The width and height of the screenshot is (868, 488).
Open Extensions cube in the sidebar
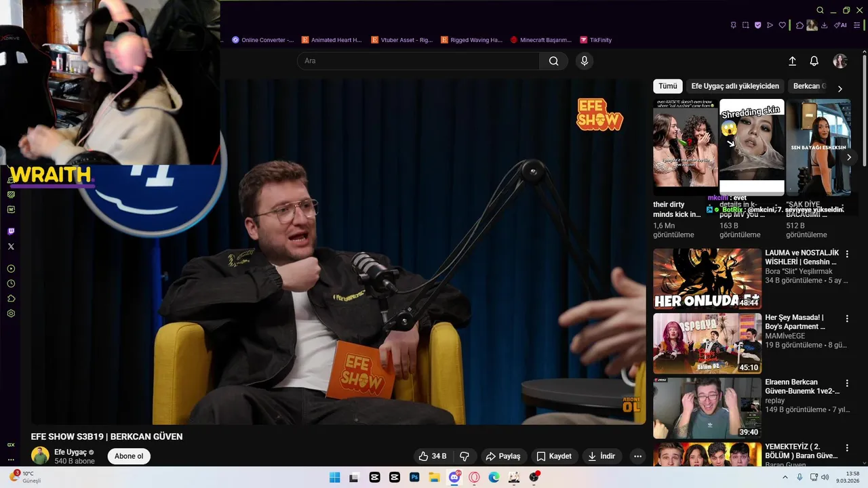[x=11, y=298]
